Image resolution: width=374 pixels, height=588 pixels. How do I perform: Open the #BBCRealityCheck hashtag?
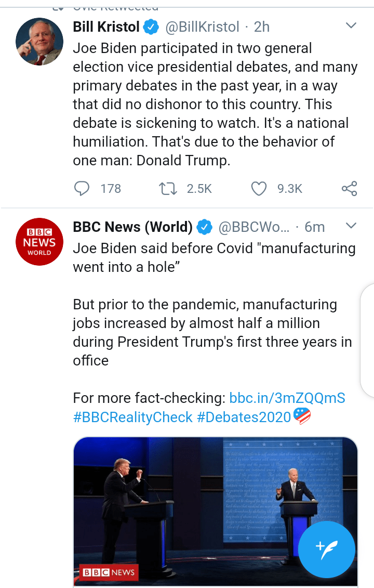132,417
